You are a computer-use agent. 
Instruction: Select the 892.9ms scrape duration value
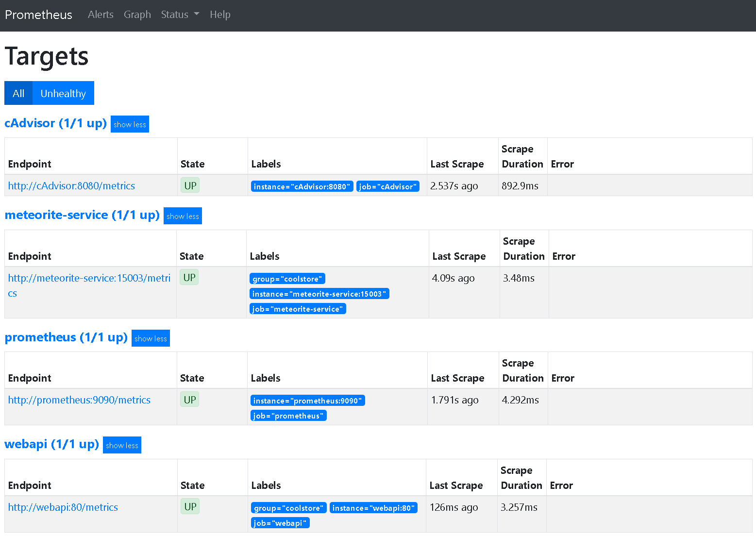(x=520, y=186)
